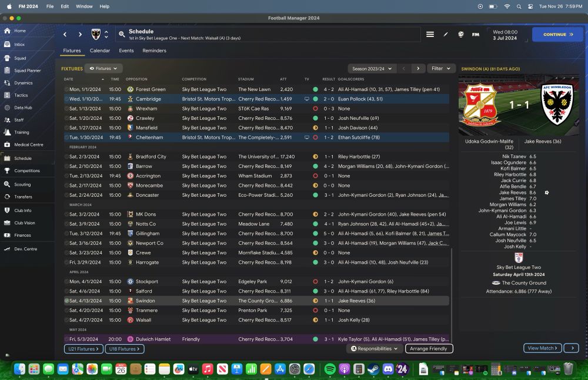588x380 pixels.
Task: Open the Window menu
Action: [84, 6]
